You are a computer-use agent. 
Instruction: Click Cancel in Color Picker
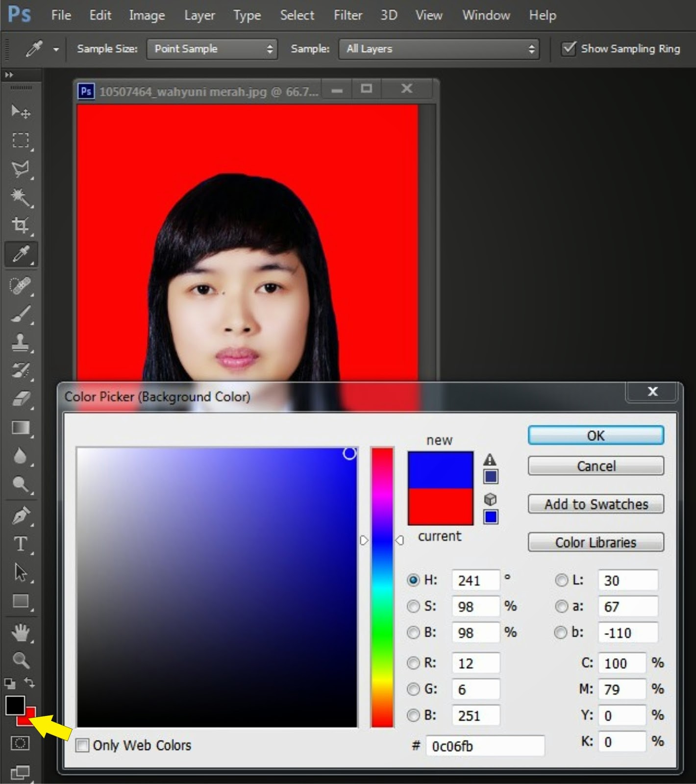coord(596,466)
